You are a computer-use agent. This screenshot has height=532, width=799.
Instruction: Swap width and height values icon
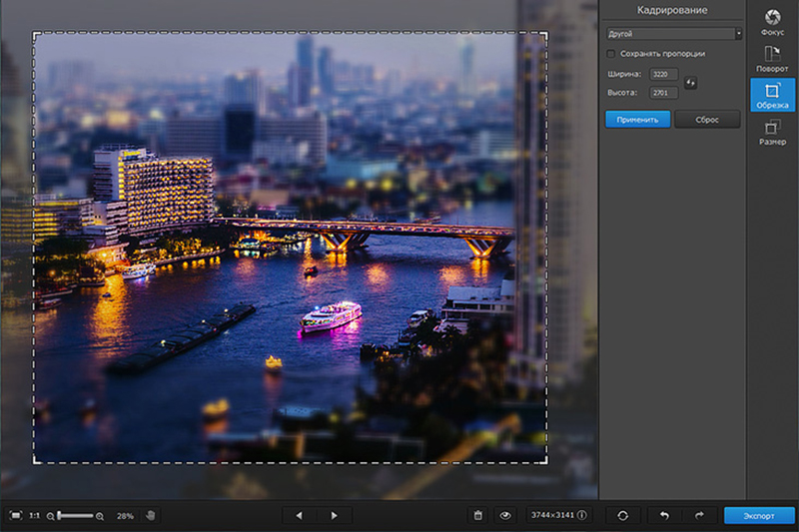690,83
